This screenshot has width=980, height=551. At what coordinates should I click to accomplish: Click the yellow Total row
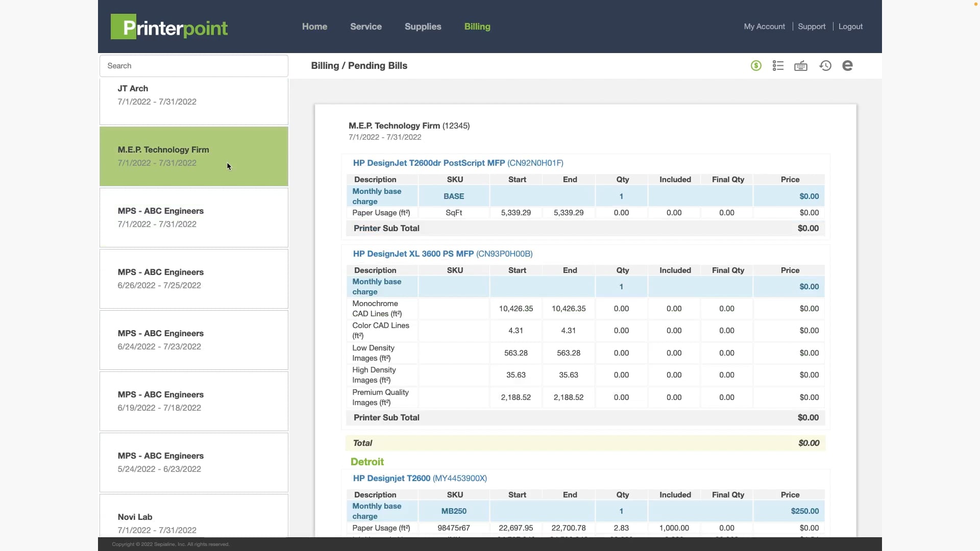coord(585,443)
